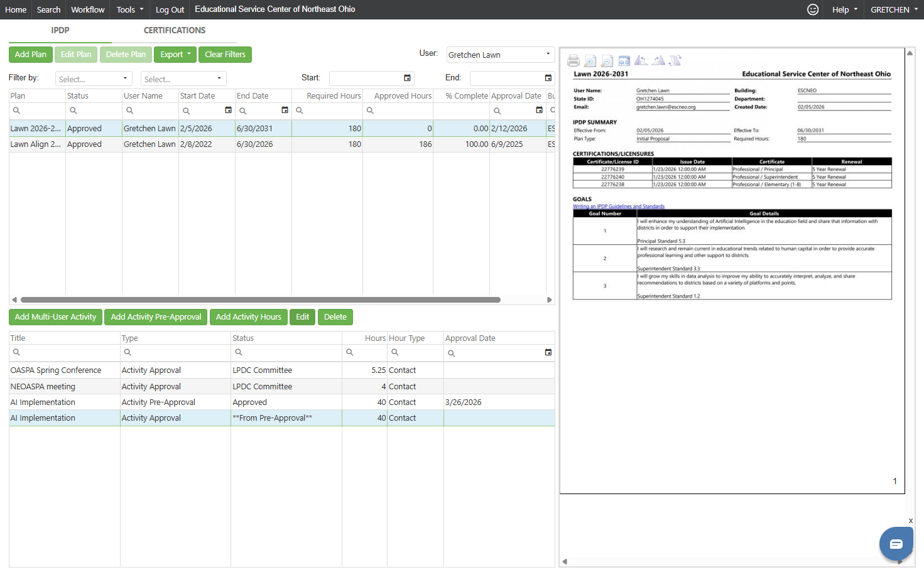
Task: Open calendar in activity Approval Date filter
Action: [x=548, y=353]
